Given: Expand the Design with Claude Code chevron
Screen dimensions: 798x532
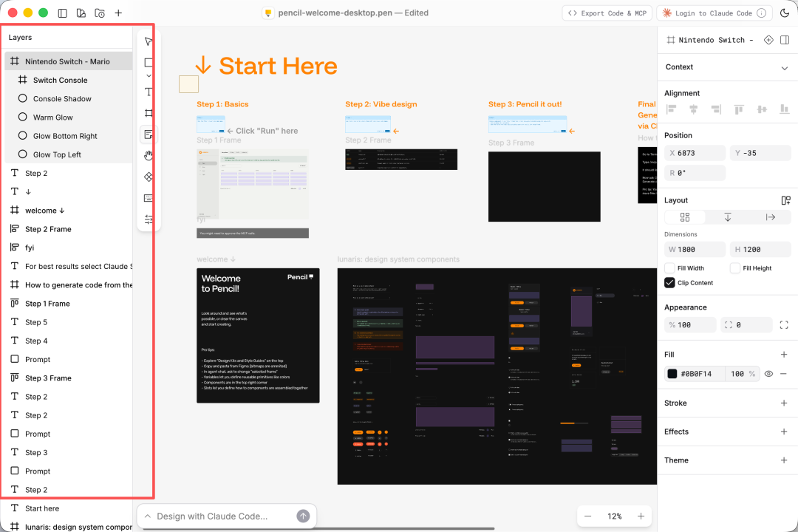Looking at the screenshot, I should coord(148,516).
